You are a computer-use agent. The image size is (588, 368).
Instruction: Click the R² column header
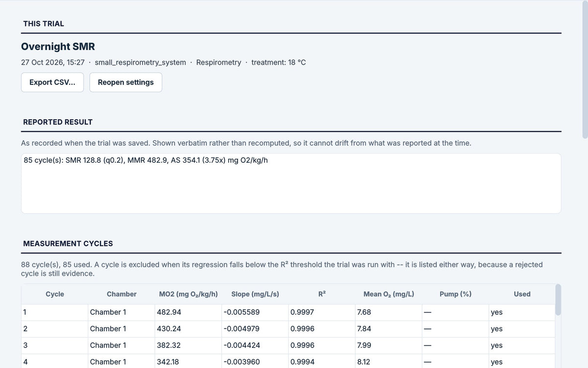click(322, 294)
